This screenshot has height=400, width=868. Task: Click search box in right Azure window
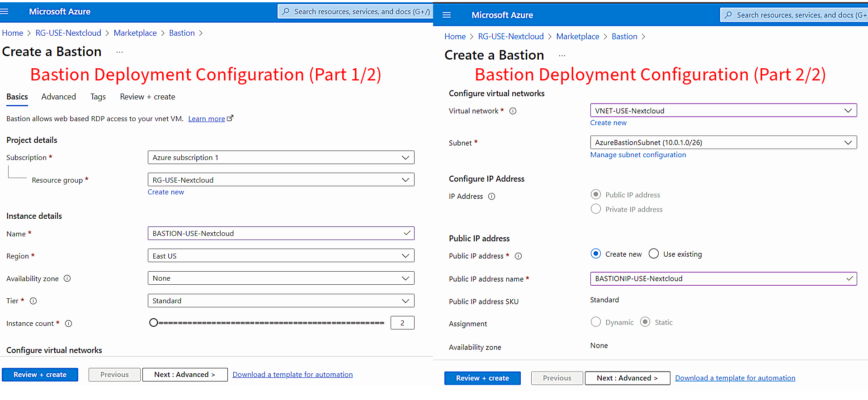coord(793,15)
